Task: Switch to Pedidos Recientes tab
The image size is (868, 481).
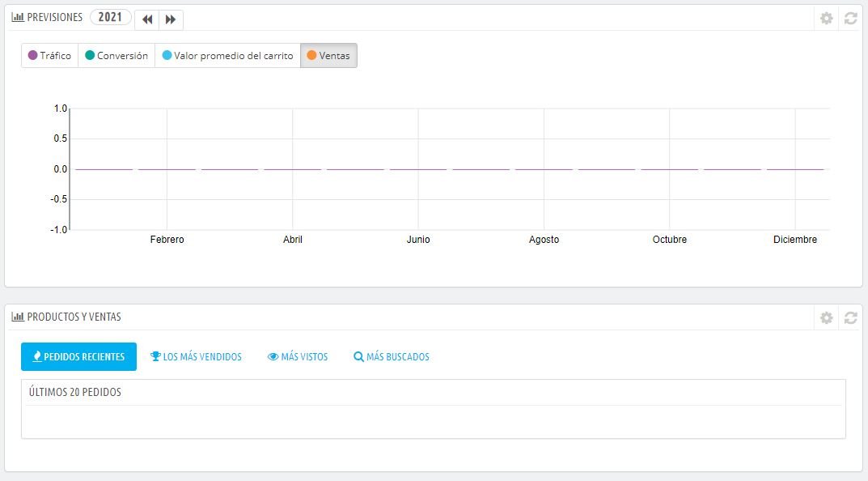Action: click(x=78, y=356)
